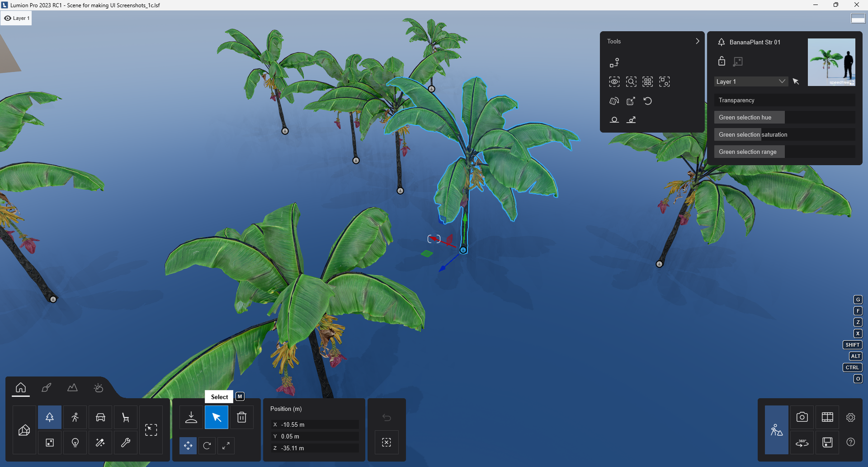
Task: Toggle the object Rotate mode
Action: click(207, 446)
